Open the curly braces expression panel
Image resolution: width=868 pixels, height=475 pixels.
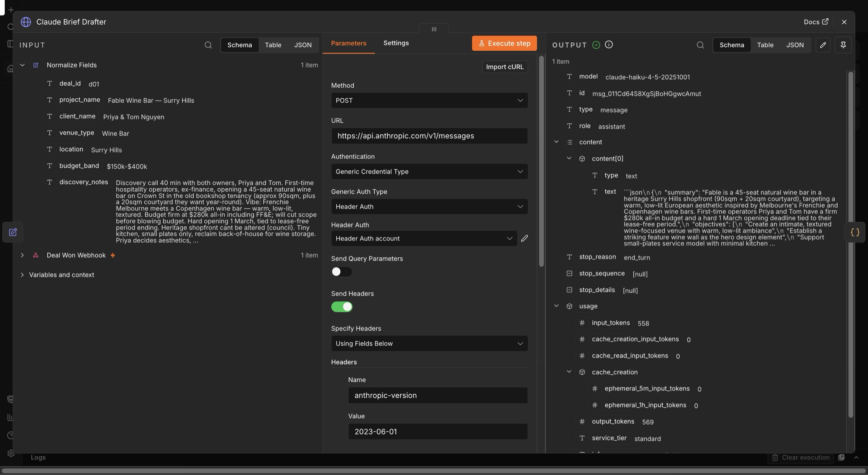pyautogui.click(x=855, y=232)
